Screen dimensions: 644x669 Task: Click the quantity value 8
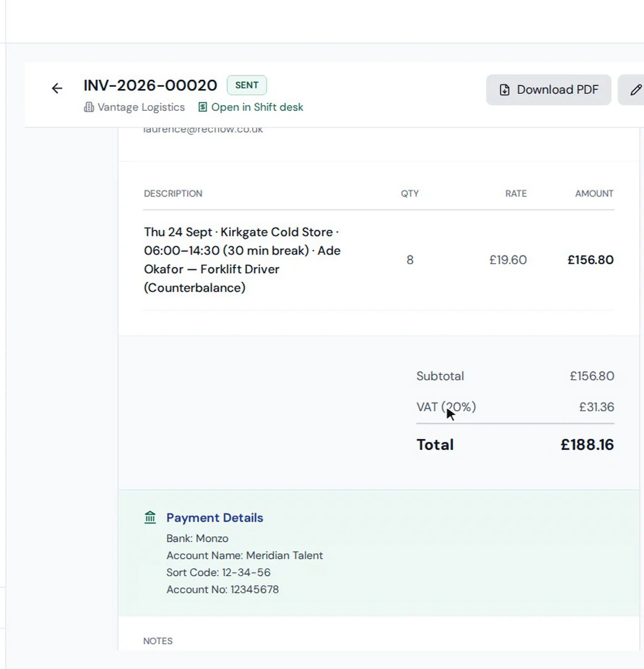(x=410, y=260)
